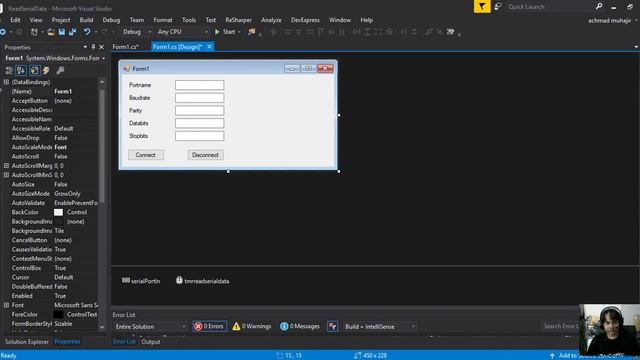Click the Tab Order icon in layout toolbar
Viewport: 640px width, 360px height.
pos(450,32)
